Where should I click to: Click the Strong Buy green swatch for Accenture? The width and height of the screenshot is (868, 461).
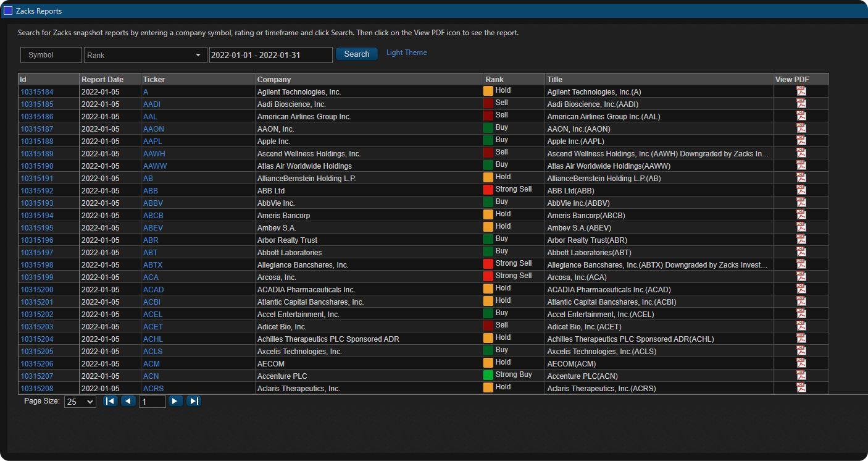[x=488, y=375]
